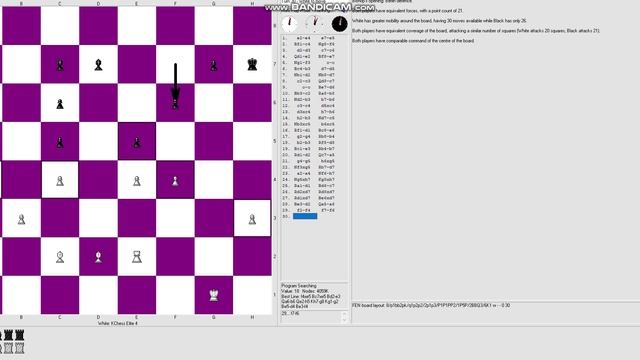This screenshot has width=640, height=360.
Task: Select the black pawn on g7
Action: (x=213, y=65)
